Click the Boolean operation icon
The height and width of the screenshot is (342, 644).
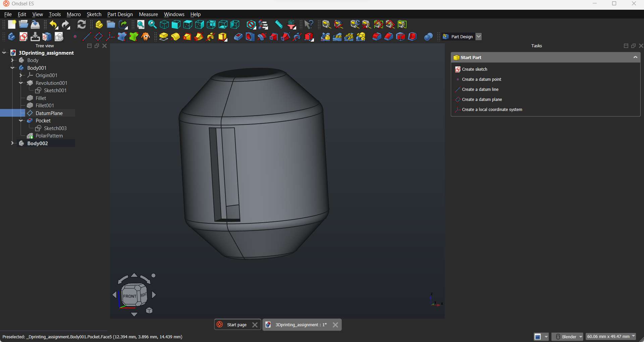pos(428,37)
